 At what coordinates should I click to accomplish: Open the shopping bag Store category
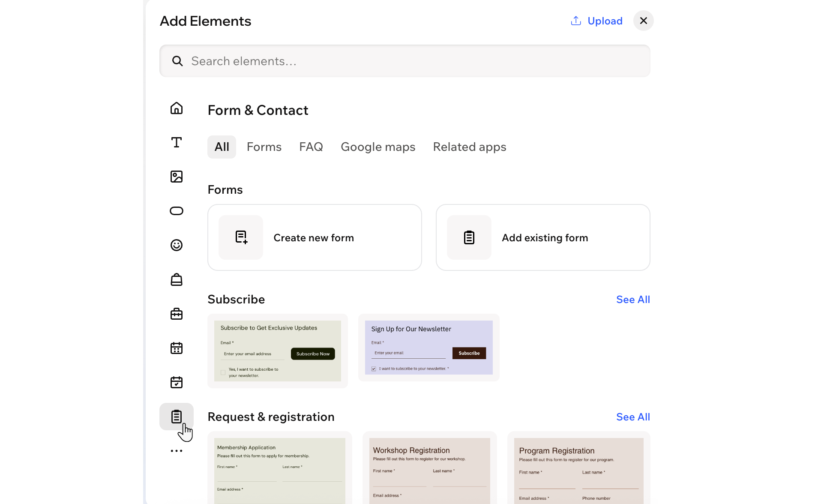coord(177,279)
